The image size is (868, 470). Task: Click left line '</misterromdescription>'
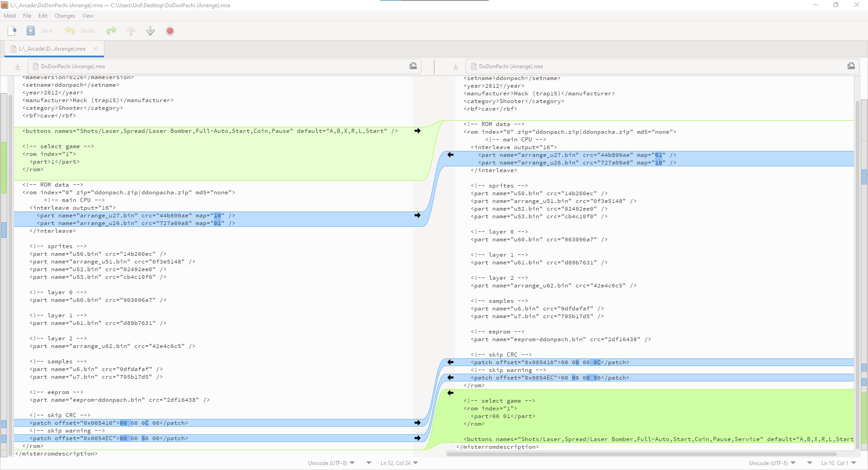57,453
